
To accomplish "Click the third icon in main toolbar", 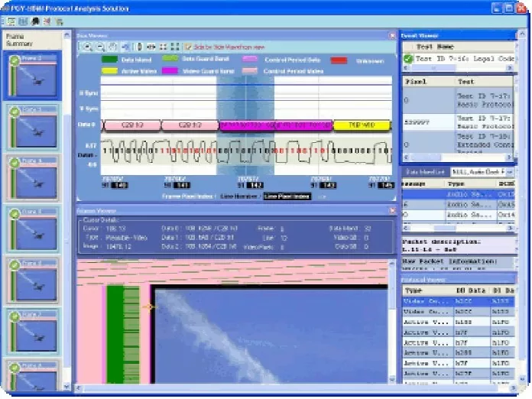I will (x=36, y=21).
